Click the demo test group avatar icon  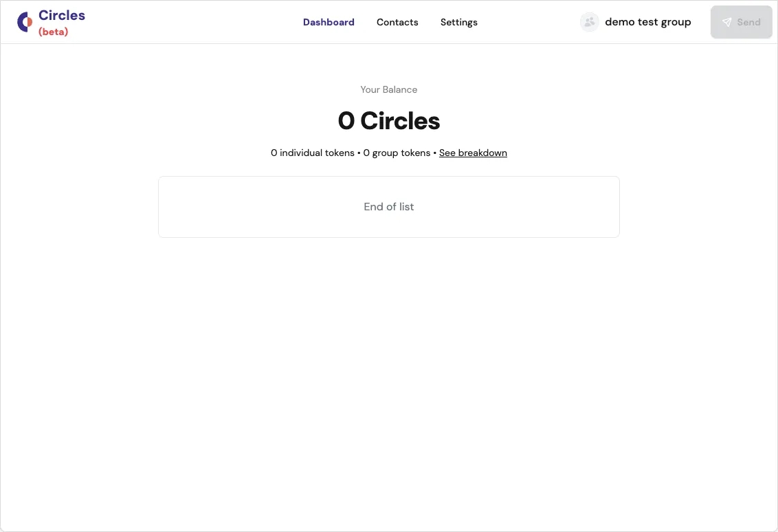click(x=589, y=22)
